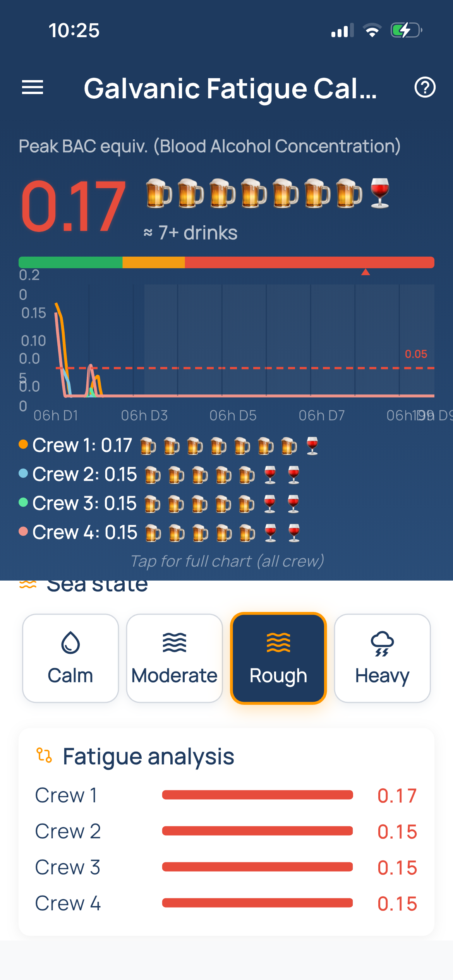Tap the Crew 4 fatigue analysis row
The height and width of the screenshot is (980, 453).
click(x=226, y=903)
